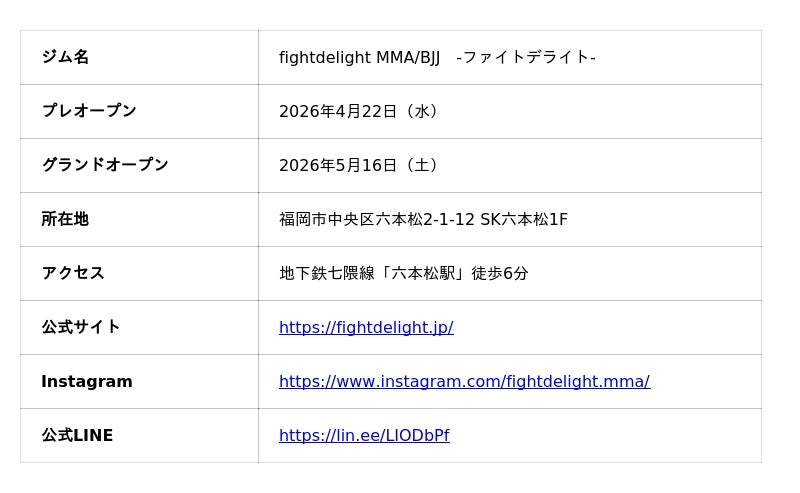
Task: Click the katakana name -ファイトデライト-
Action: (x=526, y=57)
